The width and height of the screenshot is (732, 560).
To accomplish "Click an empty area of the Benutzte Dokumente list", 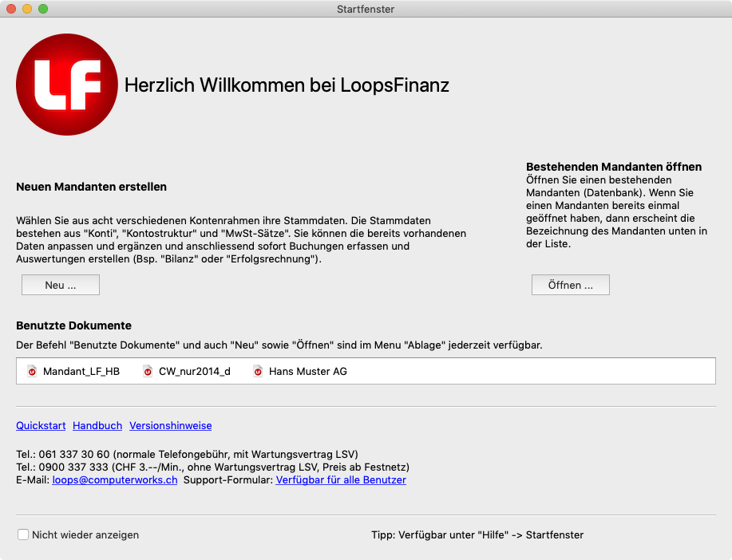I will click(519, 370).
